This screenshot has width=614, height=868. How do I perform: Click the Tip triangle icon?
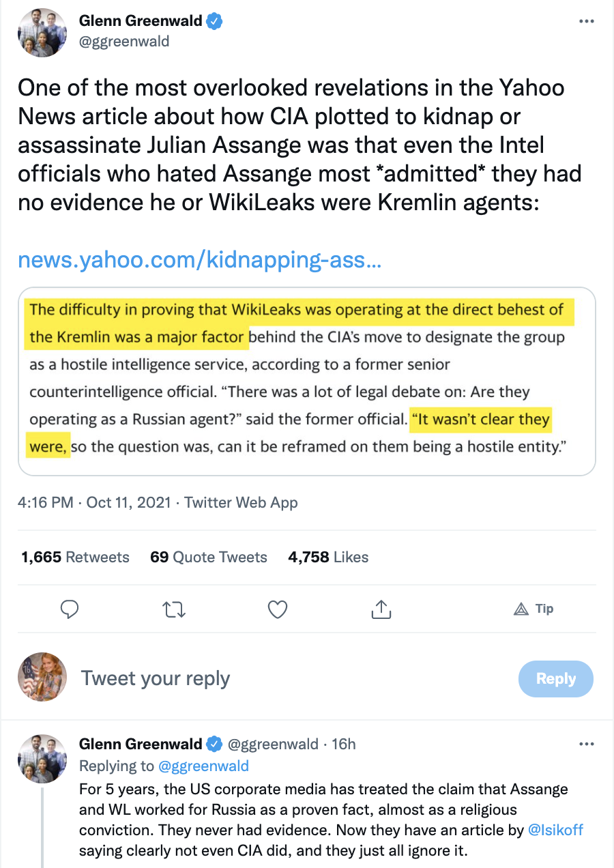tap(521, 609)
